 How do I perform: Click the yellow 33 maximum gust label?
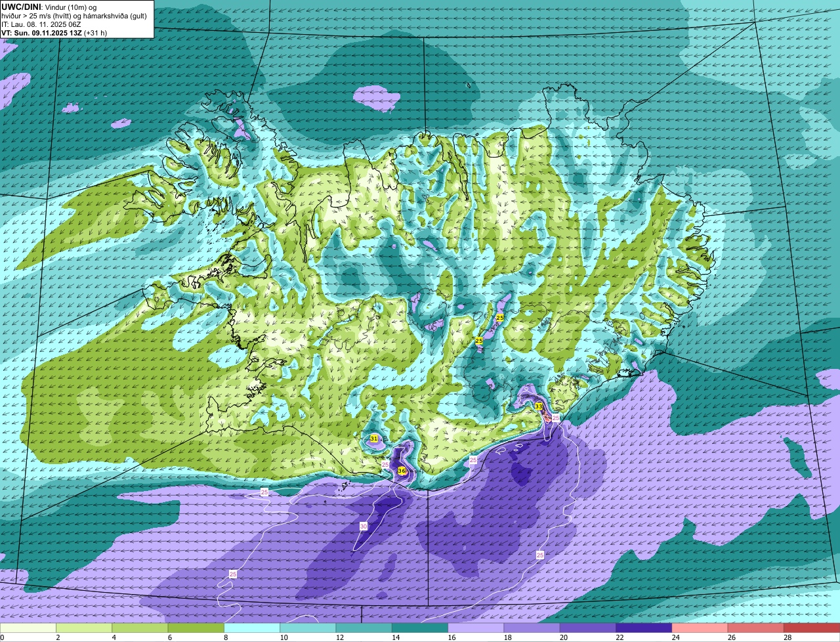tap(539, 406)
